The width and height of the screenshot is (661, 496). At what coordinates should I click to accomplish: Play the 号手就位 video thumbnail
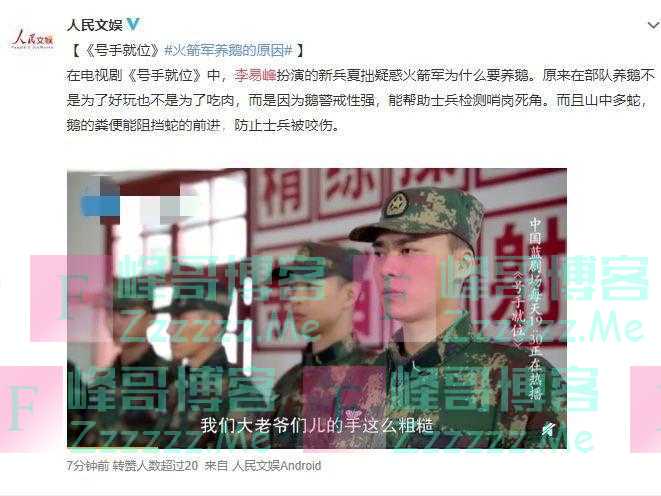click(317, 308)
